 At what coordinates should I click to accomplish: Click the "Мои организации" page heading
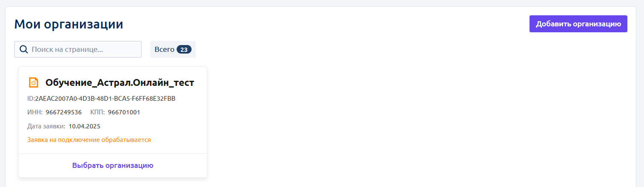point(69,24)
